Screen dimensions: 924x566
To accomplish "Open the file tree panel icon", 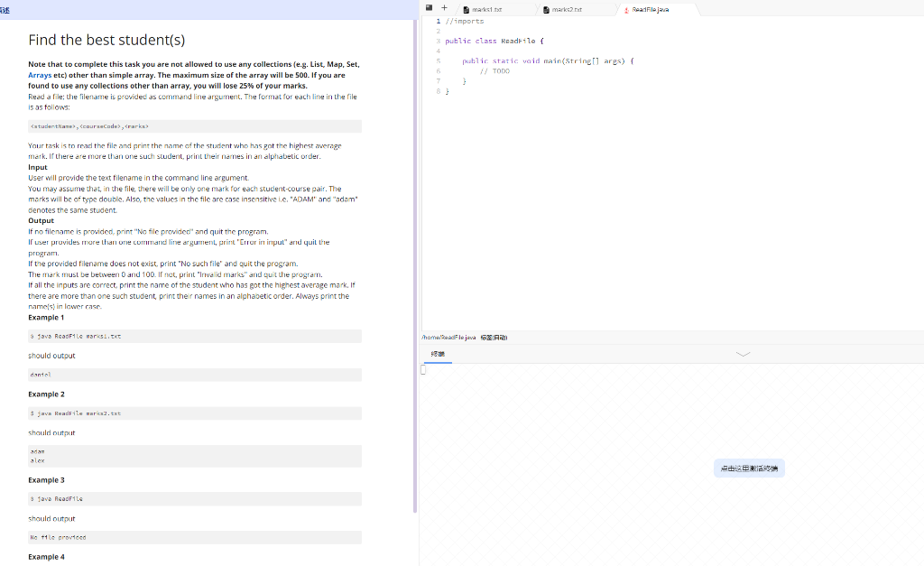I will [x=429, y=7].
